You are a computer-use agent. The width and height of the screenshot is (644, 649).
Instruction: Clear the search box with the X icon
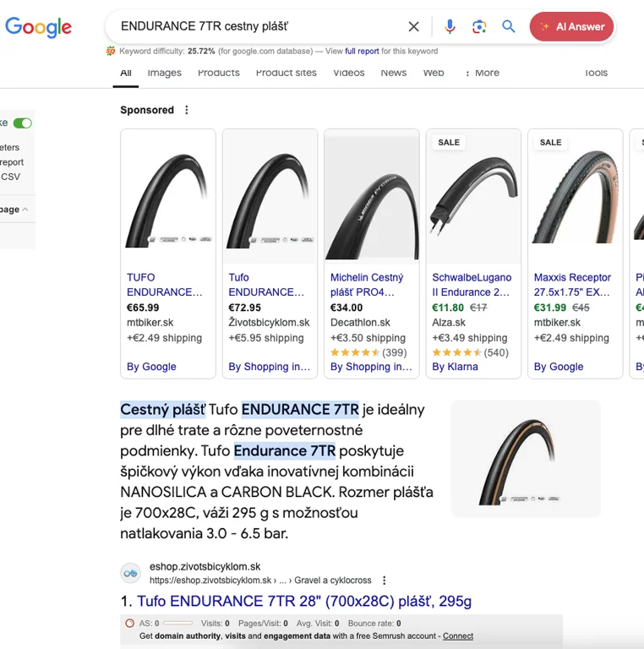tap(413, 27)
